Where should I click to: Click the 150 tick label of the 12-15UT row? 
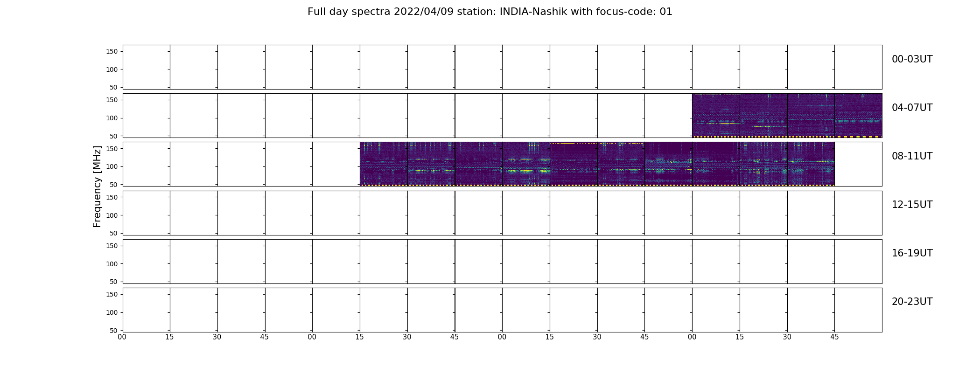(112, 197)
